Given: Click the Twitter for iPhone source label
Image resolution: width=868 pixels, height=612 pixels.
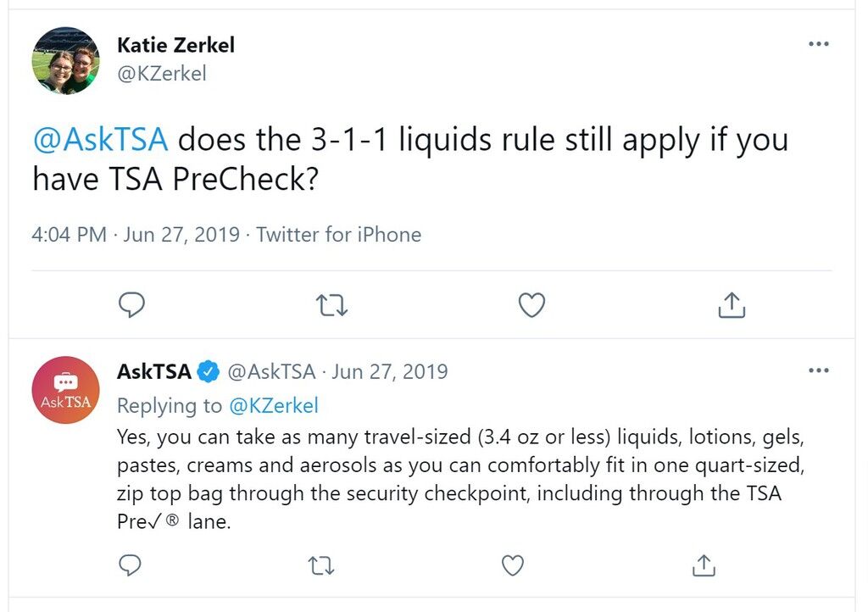Looking at the screenshot, I should tap(338, 235).
